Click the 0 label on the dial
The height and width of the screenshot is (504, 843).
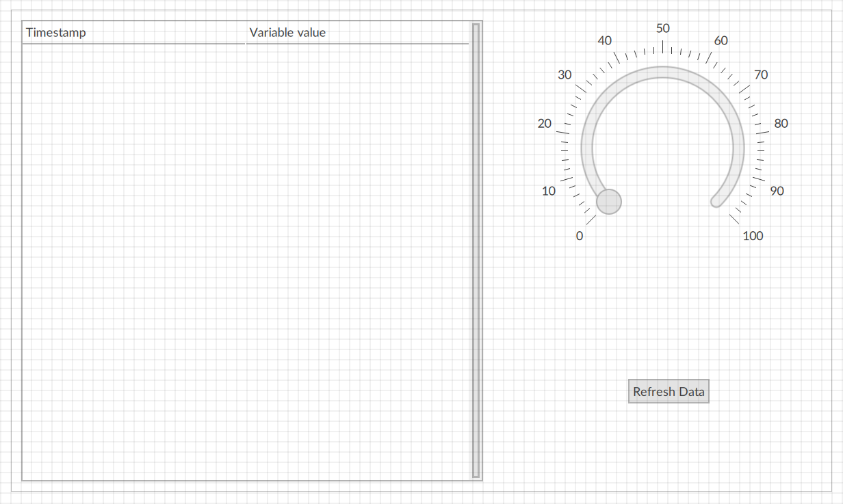coord(580,236)
